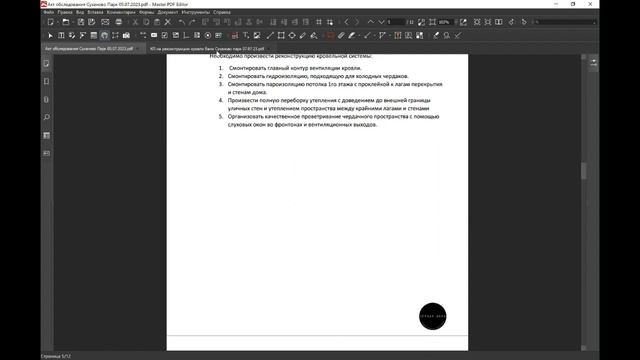Create a new document from toolbar
Viewport: 640px width, 360px height.
(51, 22)
